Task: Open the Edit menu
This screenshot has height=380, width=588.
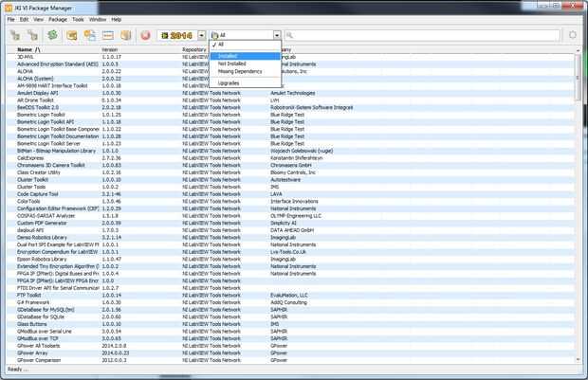Action: pos(24,20)
